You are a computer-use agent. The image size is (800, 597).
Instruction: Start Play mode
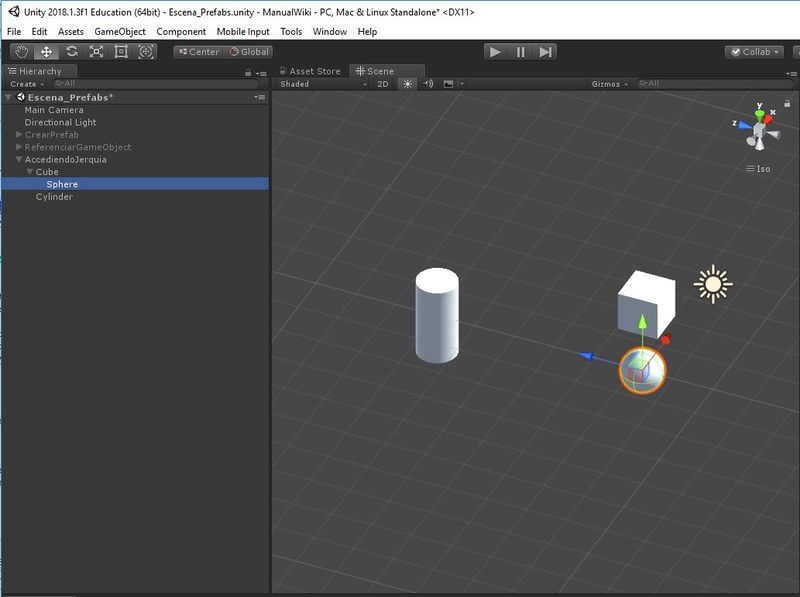[495, 52]
